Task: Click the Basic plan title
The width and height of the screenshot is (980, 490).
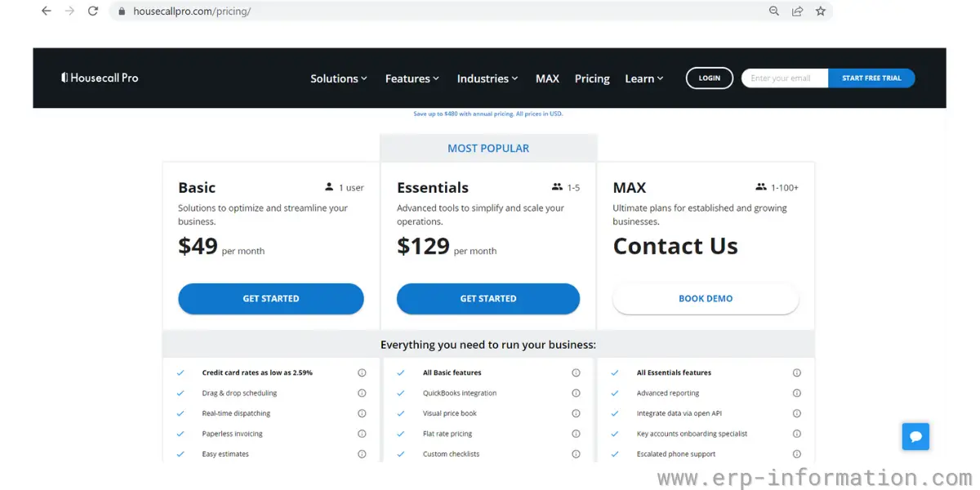Action: (x=197, y=188)
